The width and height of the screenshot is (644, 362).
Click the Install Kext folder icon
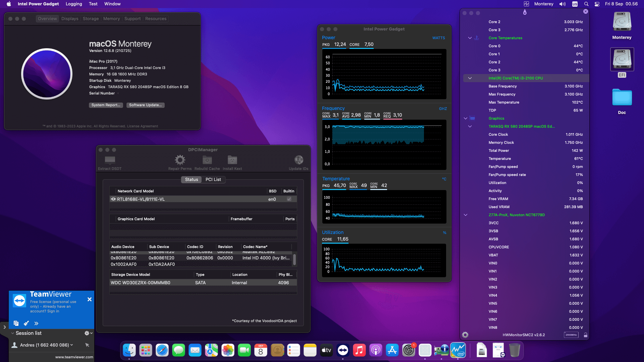pyautogui.click(x=232, y=160)
